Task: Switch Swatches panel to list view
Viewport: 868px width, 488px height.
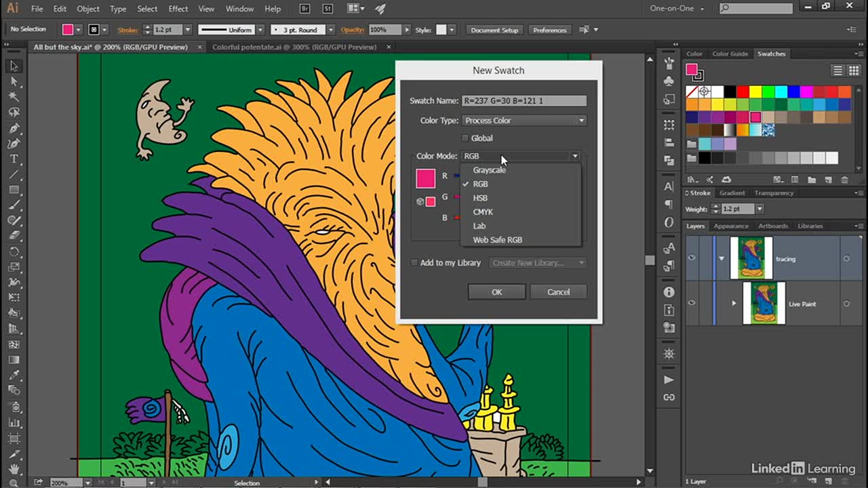Action: coord(838,70)
